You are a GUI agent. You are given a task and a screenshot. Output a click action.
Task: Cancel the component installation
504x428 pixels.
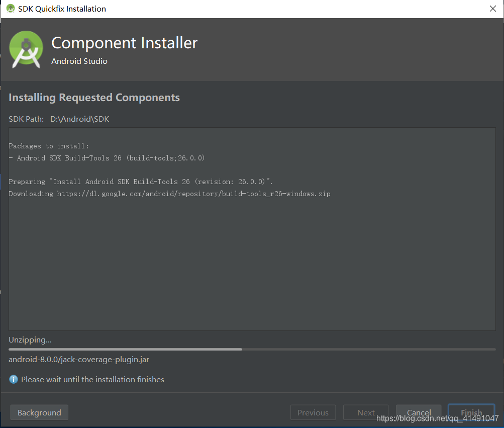[x=419, y=412]
